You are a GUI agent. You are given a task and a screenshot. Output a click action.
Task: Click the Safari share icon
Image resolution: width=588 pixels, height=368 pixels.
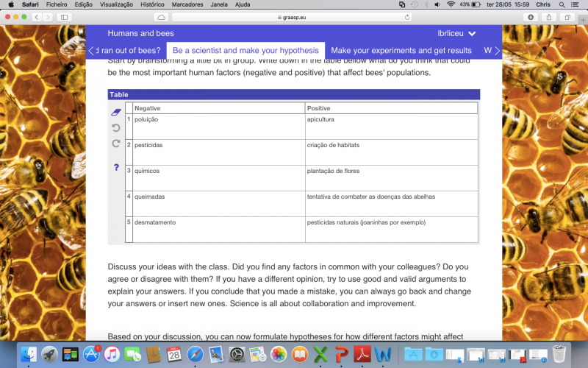click(x=548, y=17)
